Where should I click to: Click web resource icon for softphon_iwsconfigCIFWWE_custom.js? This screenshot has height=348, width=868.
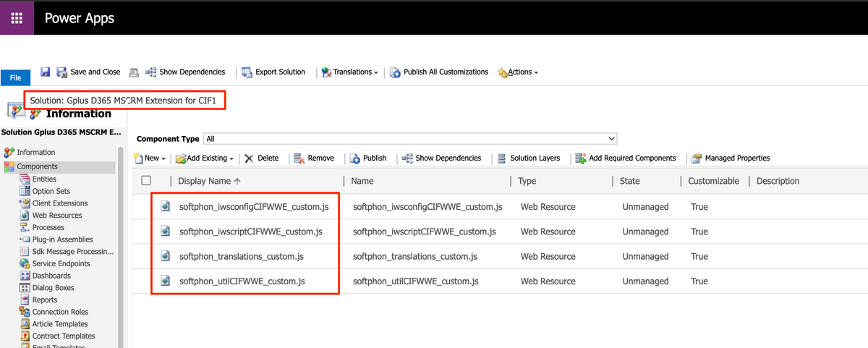coord(165,207)
